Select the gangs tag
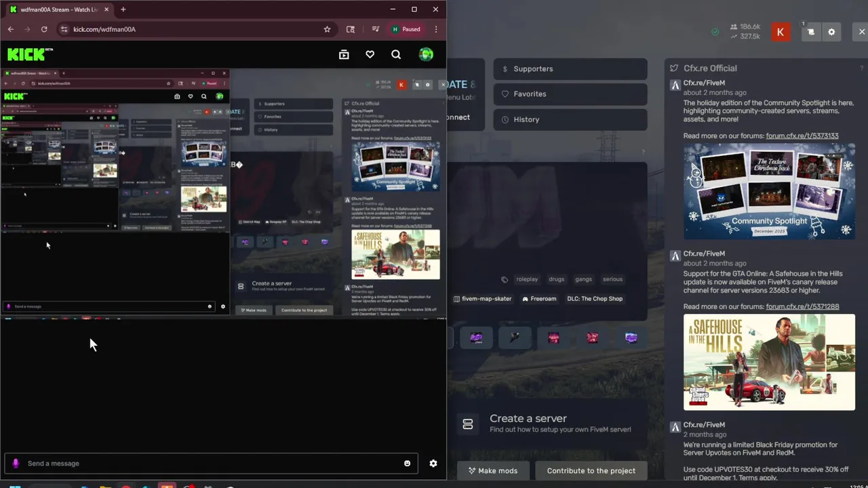This screenshot has width=868, height=488. coord(583,279)
